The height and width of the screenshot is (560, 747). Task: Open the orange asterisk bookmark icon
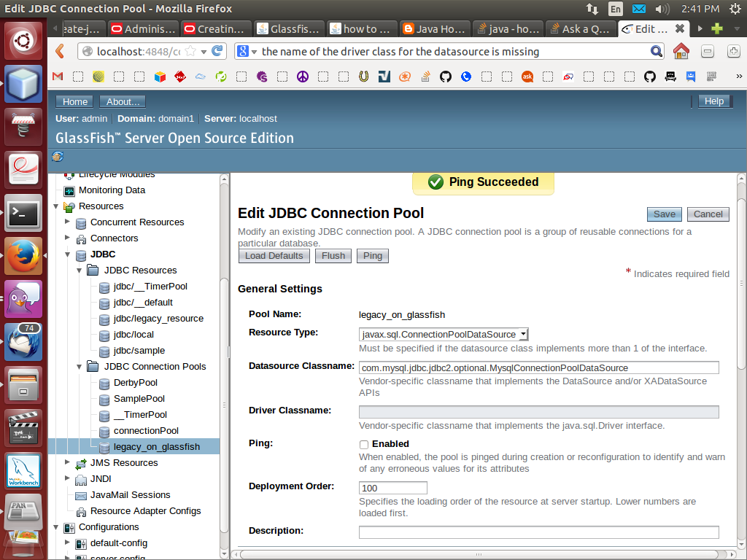point(405,76)
